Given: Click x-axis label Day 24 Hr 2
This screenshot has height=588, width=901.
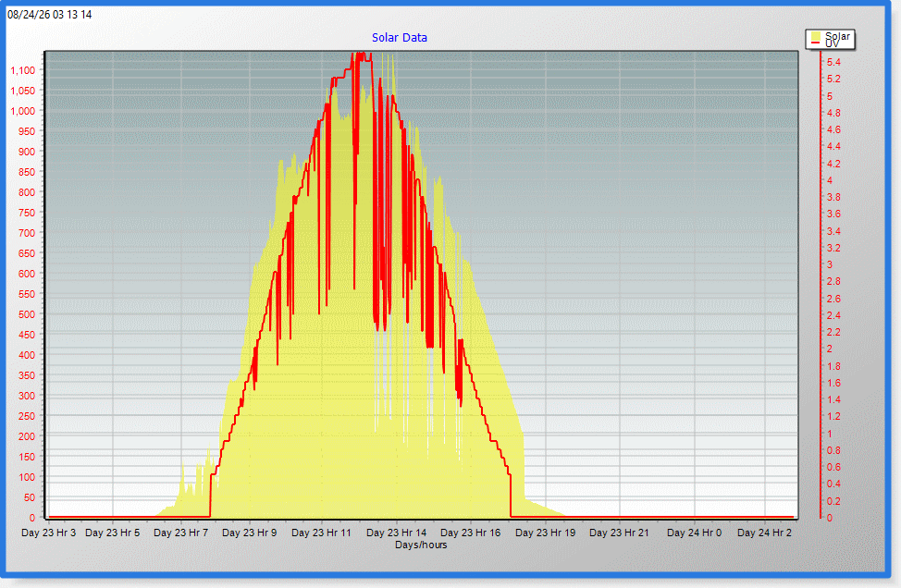Looking at the screenshot, I should coord(764,533).
